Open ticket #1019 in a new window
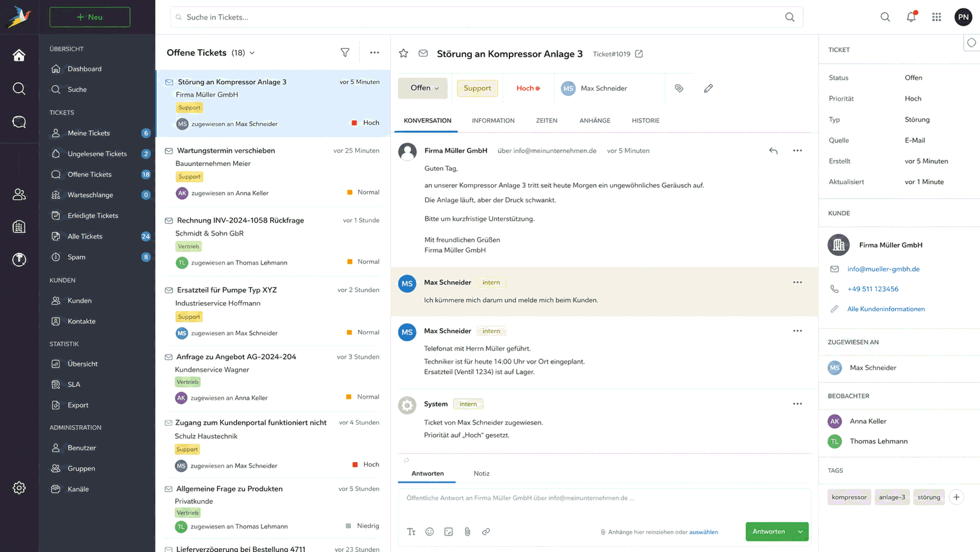The image size is (980, 552). 639,54
